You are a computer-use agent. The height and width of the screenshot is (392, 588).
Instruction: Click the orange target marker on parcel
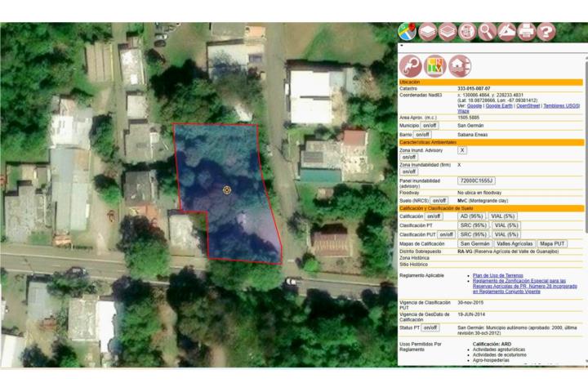pos(227,189)
